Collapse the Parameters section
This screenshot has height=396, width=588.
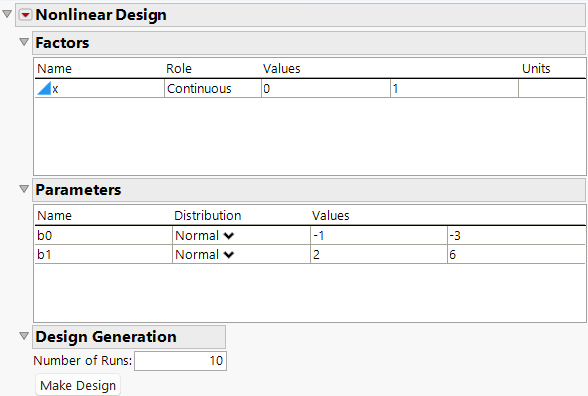pyautogui.click(x=24, y=189)
